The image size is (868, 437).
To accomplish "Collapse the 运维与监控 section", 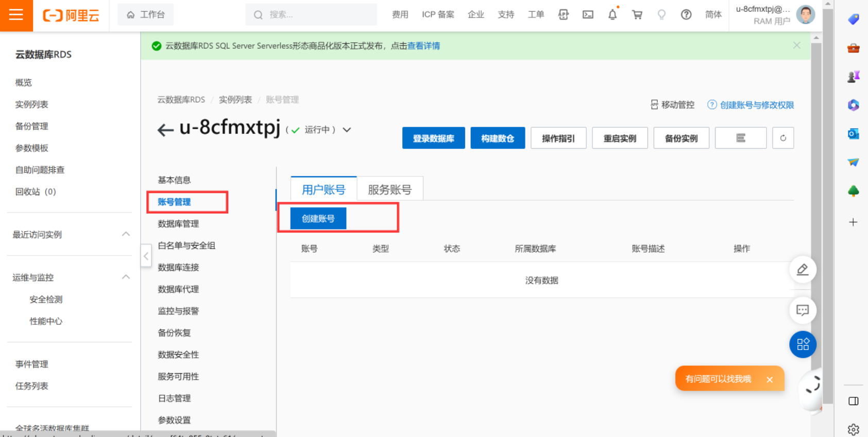I will pyautogui.click(x=126, y=277).
